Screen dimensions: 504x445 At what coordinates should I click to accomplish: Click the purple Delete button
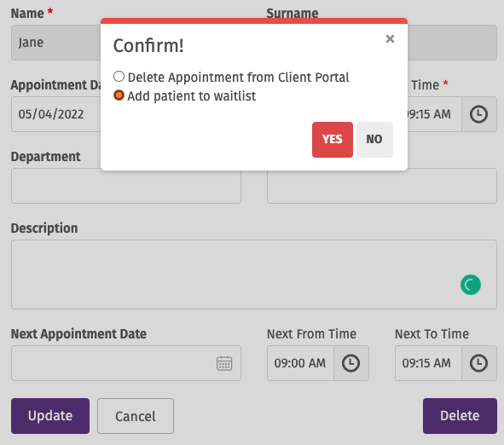tap(460, 416)
